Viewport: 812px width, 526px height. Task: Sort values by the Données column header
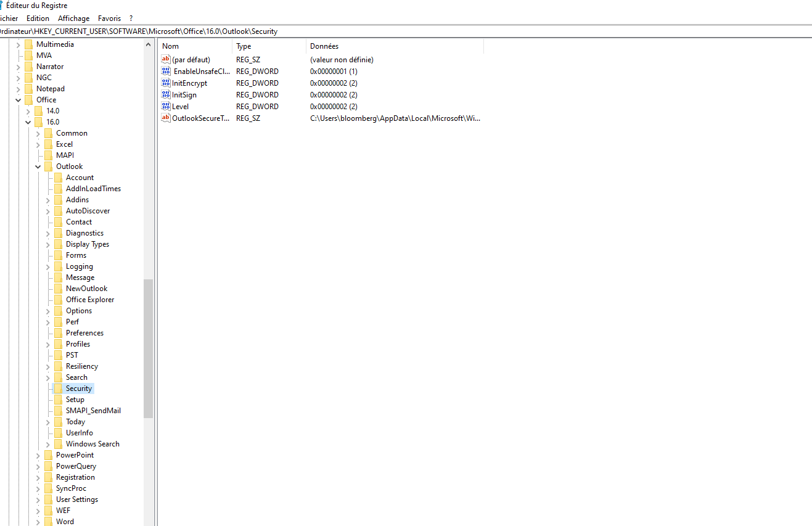pos(395,46)
